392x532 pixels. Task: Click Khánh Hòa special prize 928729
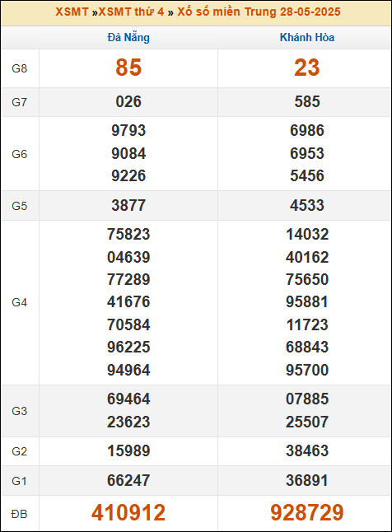(x=307, y=512)
